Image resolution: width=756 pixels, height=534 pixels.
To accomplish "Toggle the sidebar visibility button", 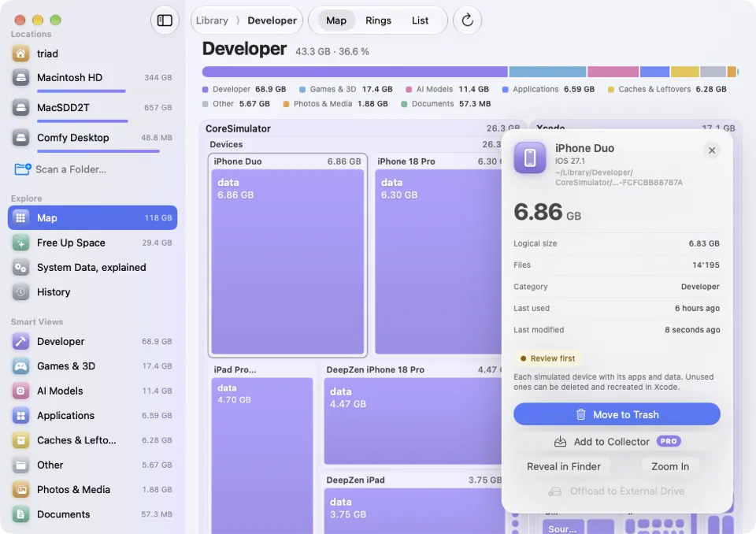I will [x=165, y=20].
